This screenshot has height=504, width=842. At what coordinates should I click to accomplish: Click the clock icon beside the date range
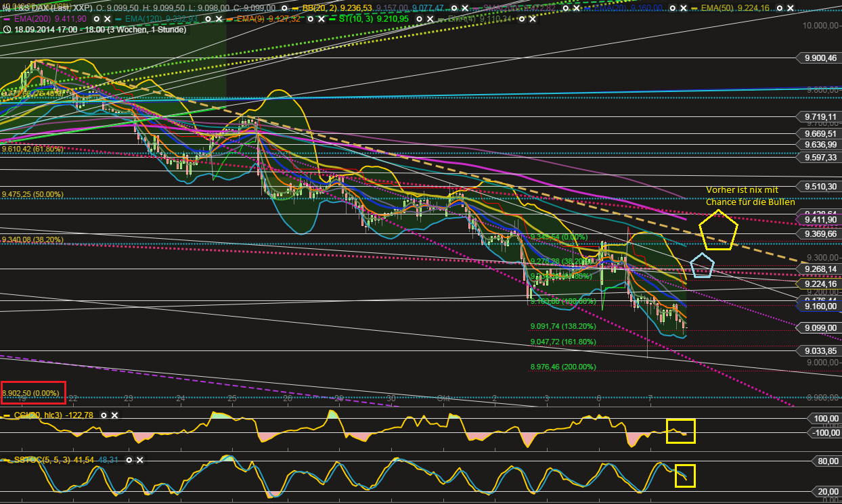pyautogui.click(x=7, y=30)
